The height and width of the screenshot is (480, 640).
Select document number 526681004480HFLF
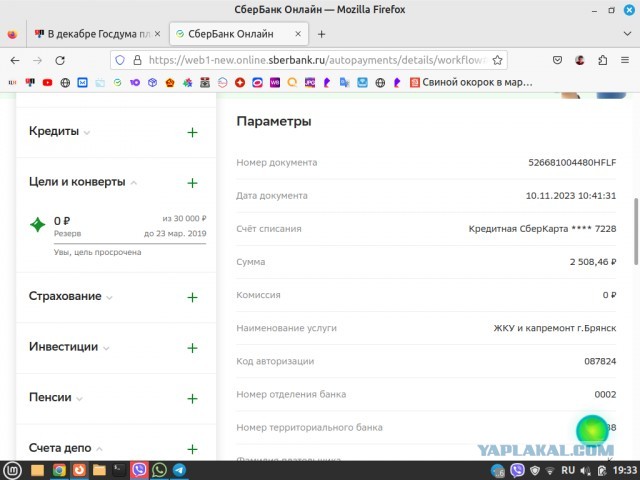(572, 162)
